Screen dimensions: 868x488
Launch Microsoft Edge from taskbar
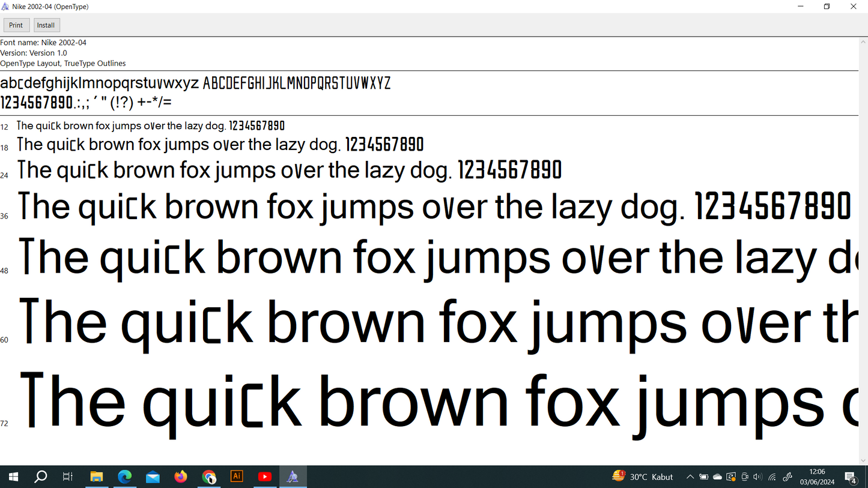tap(124, 477)
